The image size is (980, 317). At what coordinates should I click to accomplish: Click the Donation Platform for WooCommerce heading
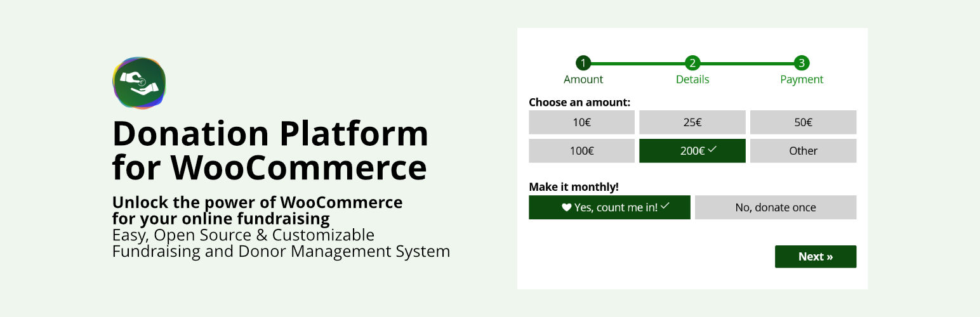270,150
